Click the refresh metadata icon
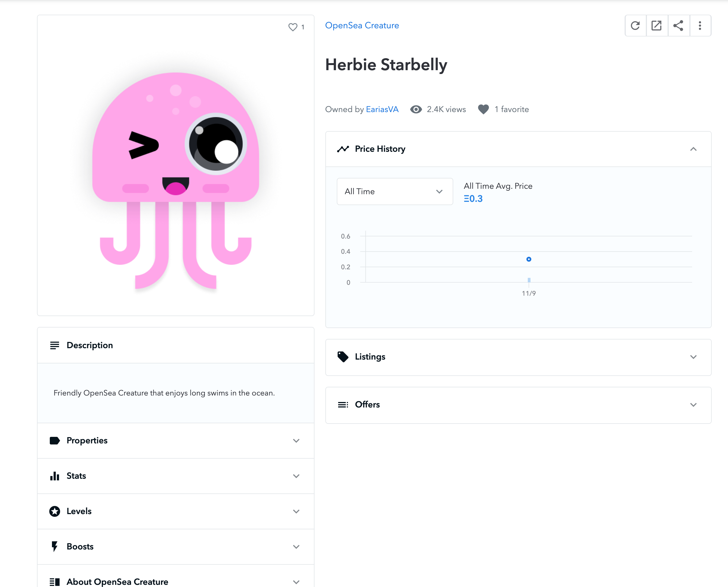Viewport: 728px width, 587px height. pos(635,26)
